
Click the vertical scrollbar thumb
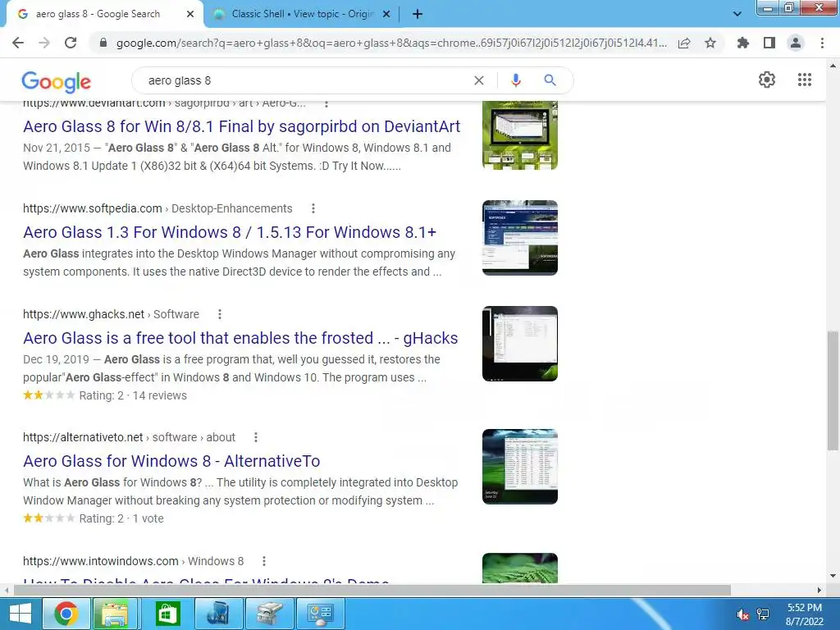833,391
